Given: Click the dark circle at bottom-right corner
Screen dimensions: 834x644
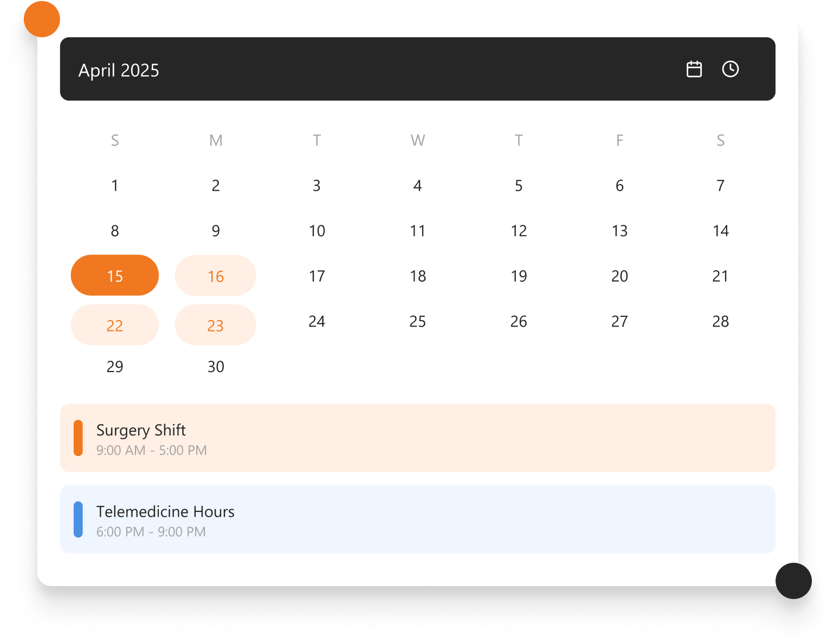Looking at the screenshot, I should [x=793, y=581].
